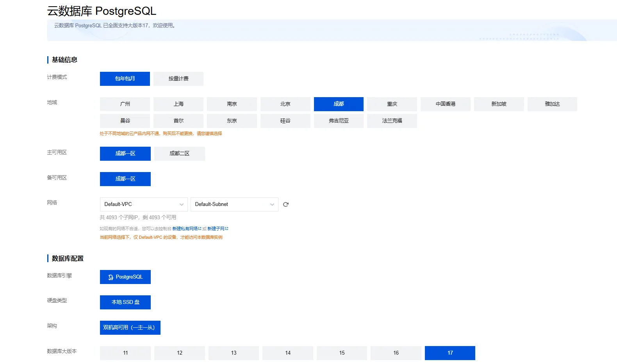This screenshot has height=364, width=617.
Task: Select database major version 16
Action: coord(396,353)
